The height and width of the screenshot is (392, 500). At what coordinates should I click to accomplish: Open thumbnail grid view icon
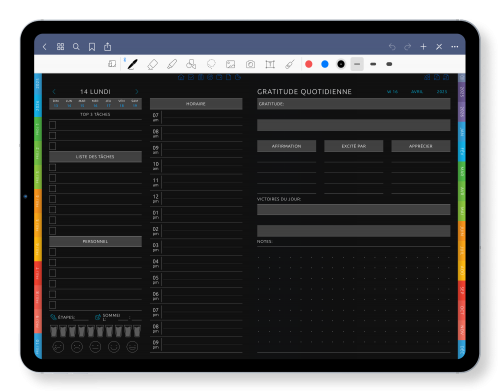coord(60,47)
